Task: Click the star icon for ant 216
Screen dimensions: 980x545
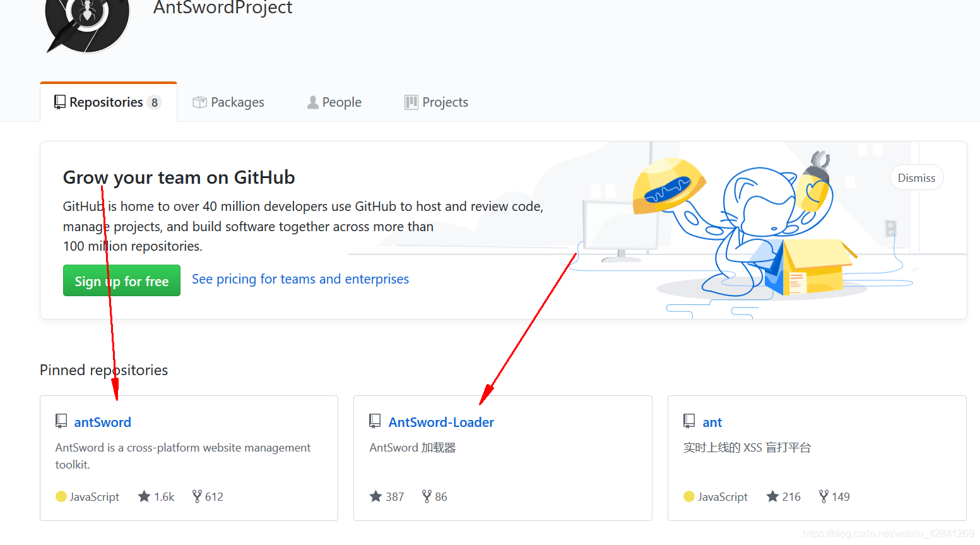Action: [772, 496]
